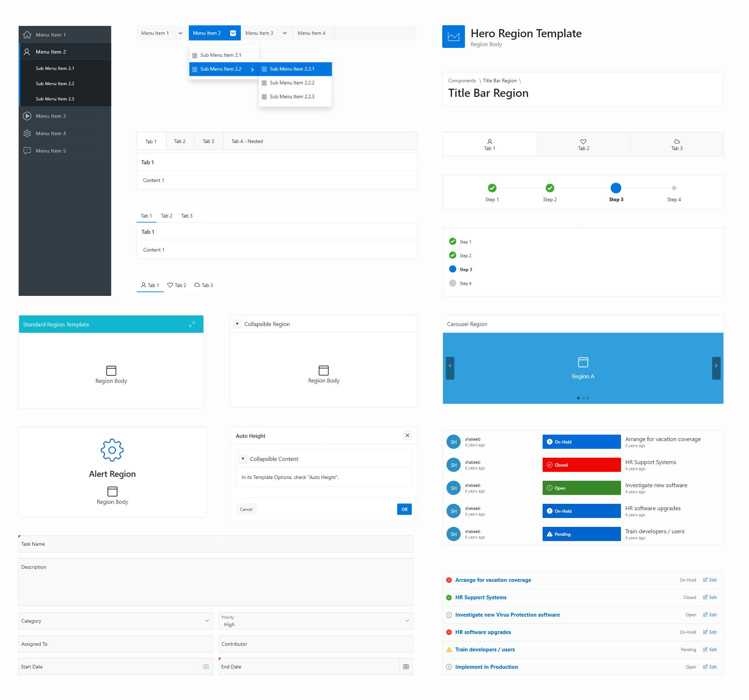Select Sub Menu Item 2.2.2

[x=292, y=83]
